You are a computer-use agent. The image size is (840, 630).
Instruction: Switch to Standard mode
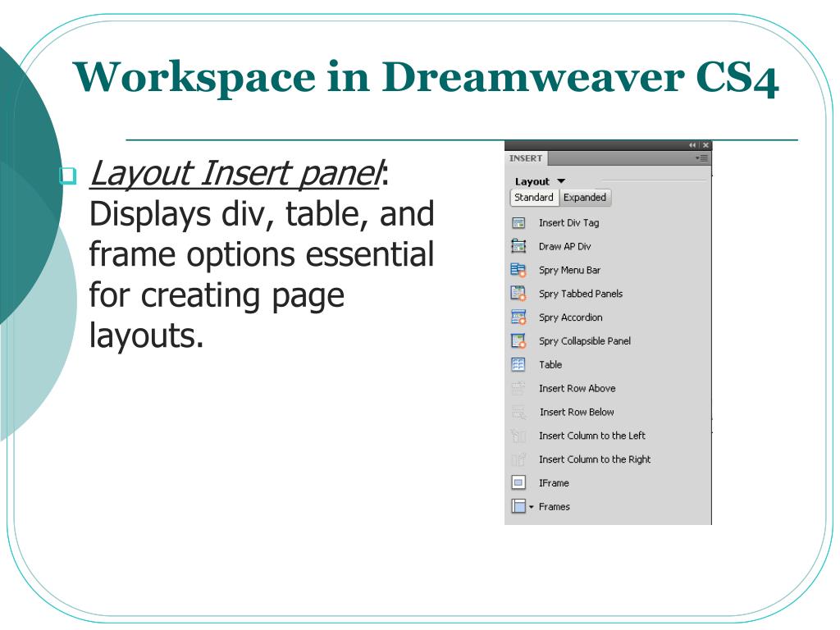click(x=534, y=198)
